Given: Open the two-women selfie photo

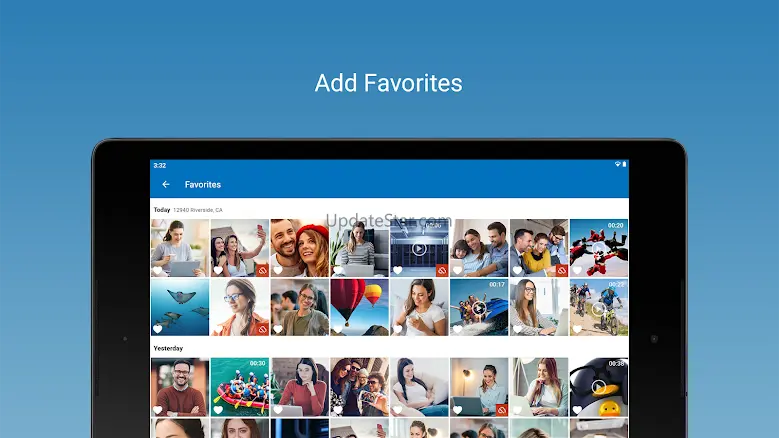Looking at the screenshot, I should (240, 248).
